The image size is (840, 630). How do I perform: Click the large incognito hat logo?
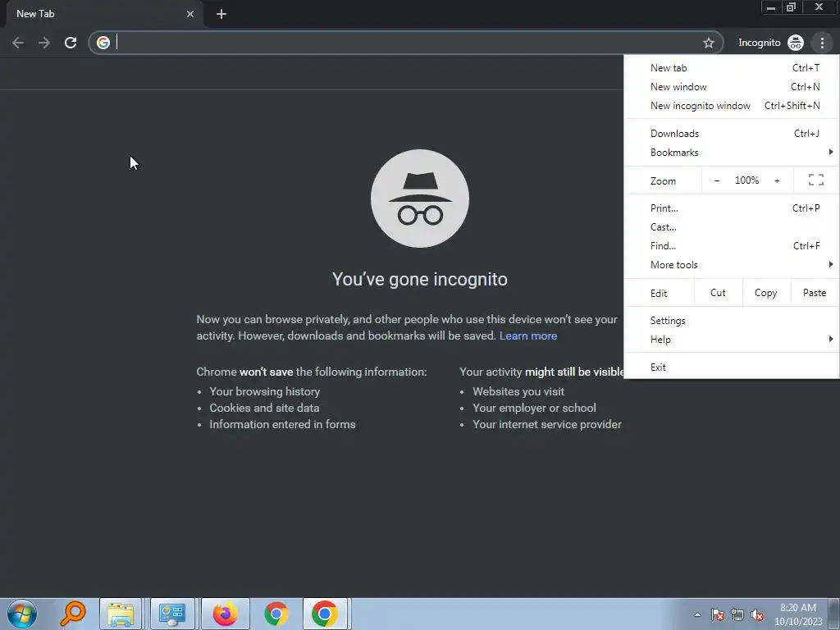pyautogui.click(x=420, y=199)
